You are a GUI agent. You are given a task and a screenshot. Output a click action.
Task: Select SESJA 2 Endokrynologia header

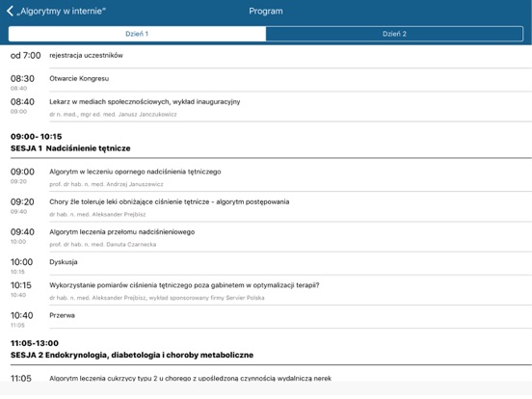132,355
